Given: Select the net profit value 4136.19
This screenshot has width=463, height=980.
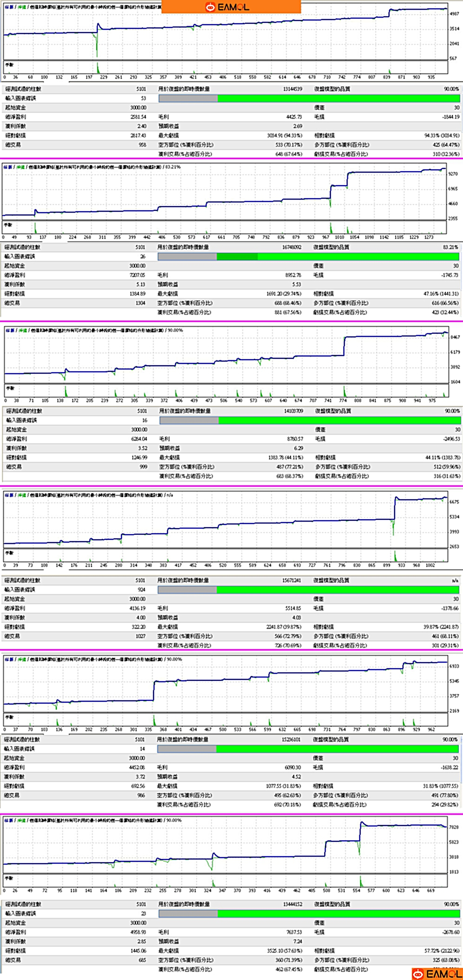Looking at the screenshot, I should pyautogui.click(x=137, y=608).
